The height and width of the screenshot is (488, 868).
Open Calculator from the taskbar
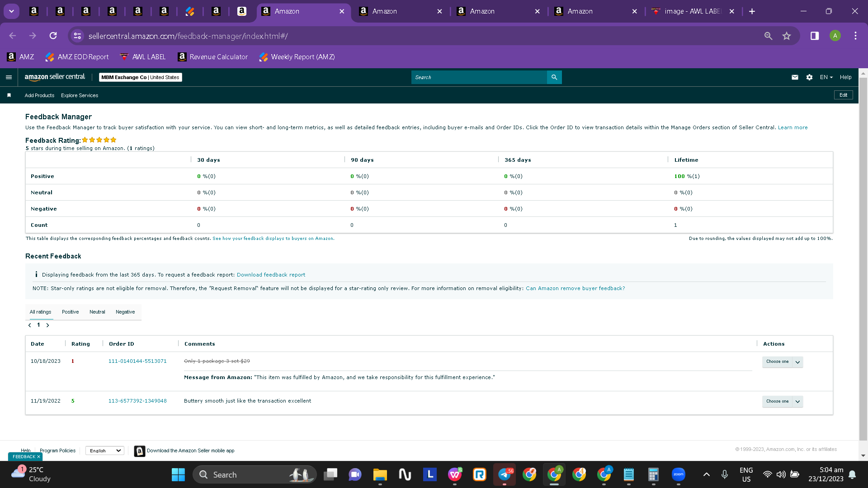(653, 475)
